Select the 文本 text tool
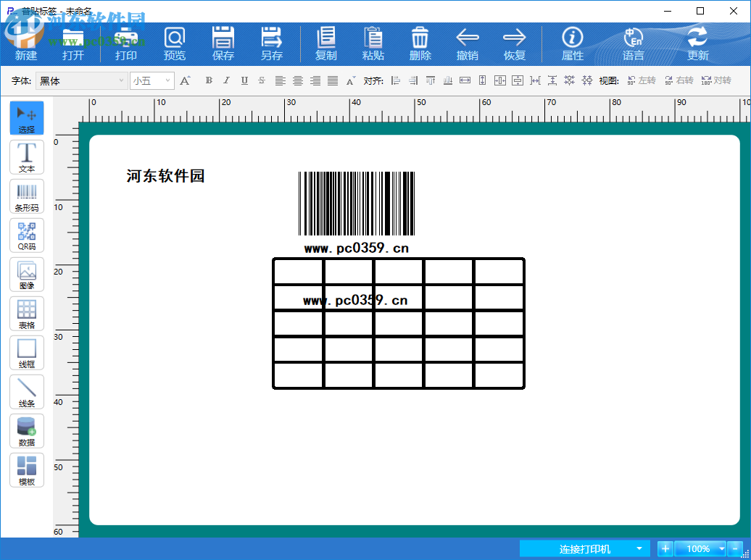The height and width of the screenshot is (560, 751). (x=26, y=157)
